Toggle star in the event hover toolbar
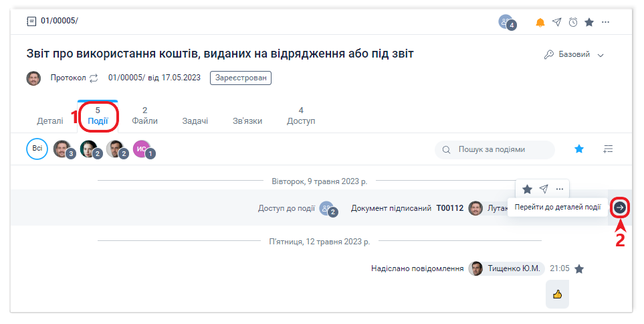 (x=527, y=189)
